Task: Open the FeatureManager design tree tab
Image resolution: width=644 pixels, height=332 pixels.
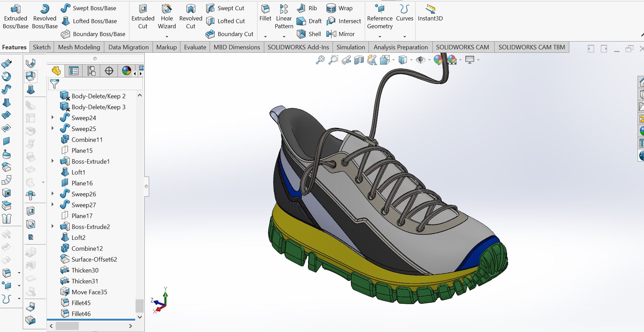Action: coord(56,71)
